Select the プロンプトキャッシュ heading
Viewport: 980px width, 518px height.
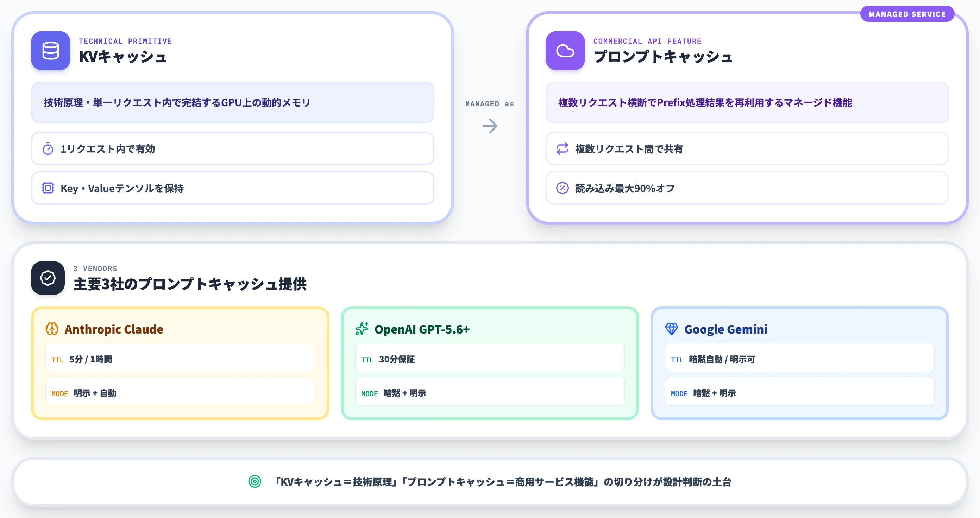coord(663,57)
